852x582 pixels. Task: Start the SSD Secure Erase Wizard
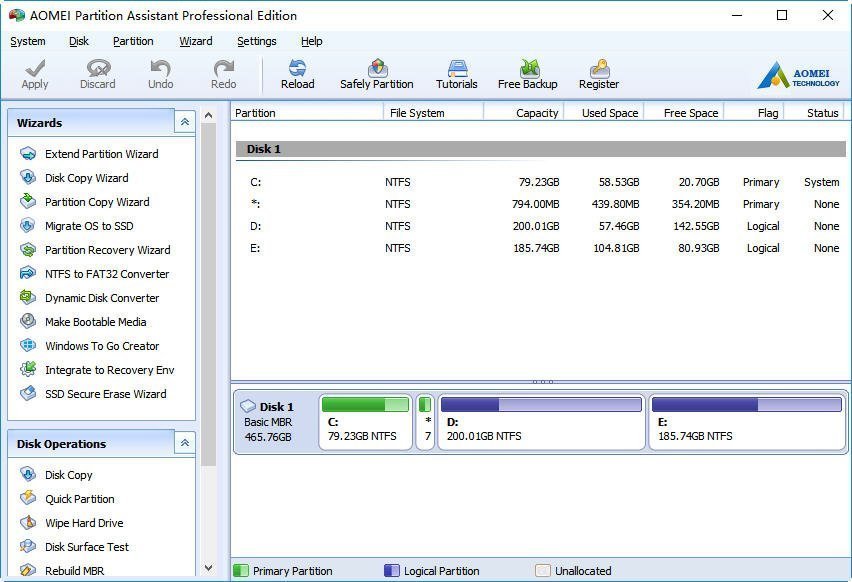(x=106, y=394)
